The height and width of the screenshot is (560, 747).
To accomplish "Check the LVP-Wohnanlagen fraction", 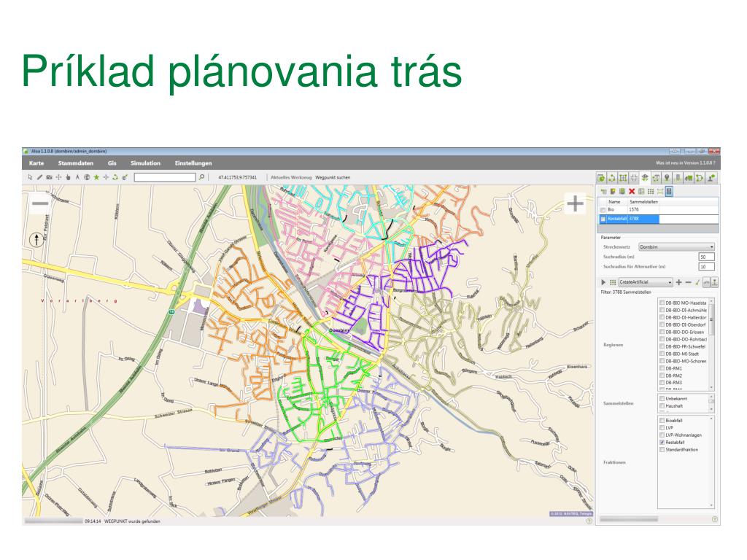I will click(662, 435).
